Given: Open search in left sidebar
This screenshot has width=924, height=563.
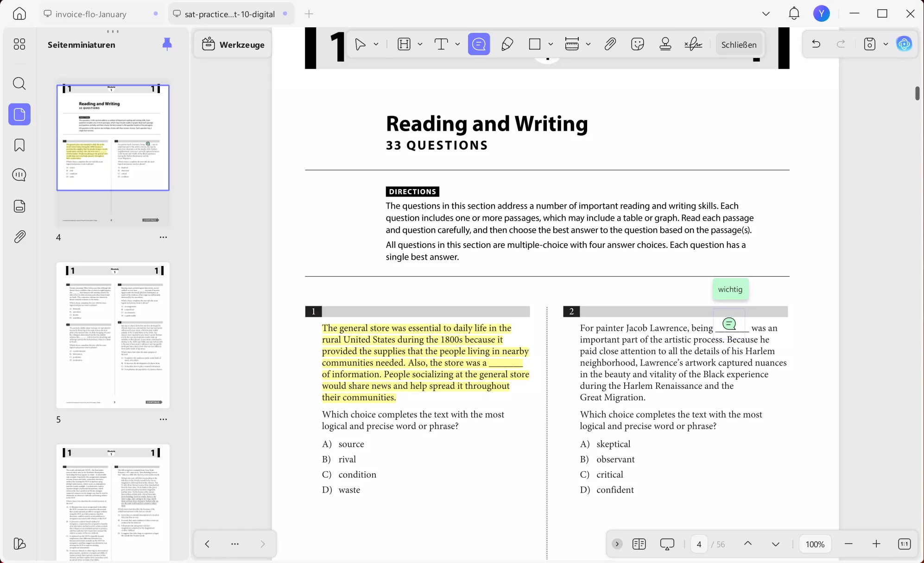Looking at the screenshot, I should tap(19, 84).
